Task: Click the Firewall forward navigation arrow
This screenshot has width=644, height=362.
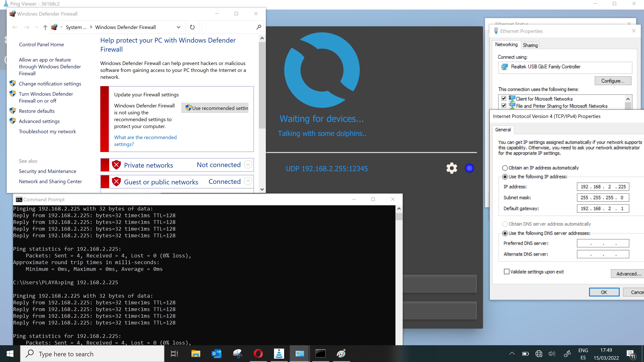Action: pyautogui.click(x=26, y=27)
